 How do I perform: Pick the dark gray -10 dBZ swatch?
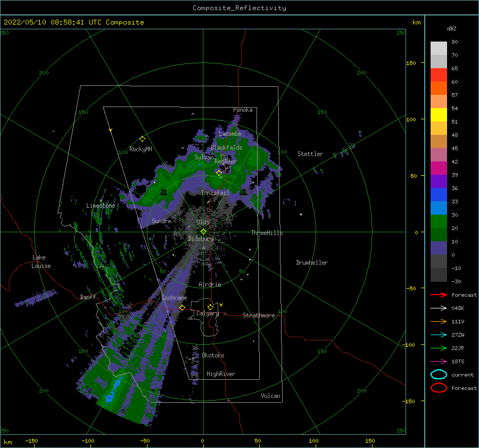(x=439, y=275)
